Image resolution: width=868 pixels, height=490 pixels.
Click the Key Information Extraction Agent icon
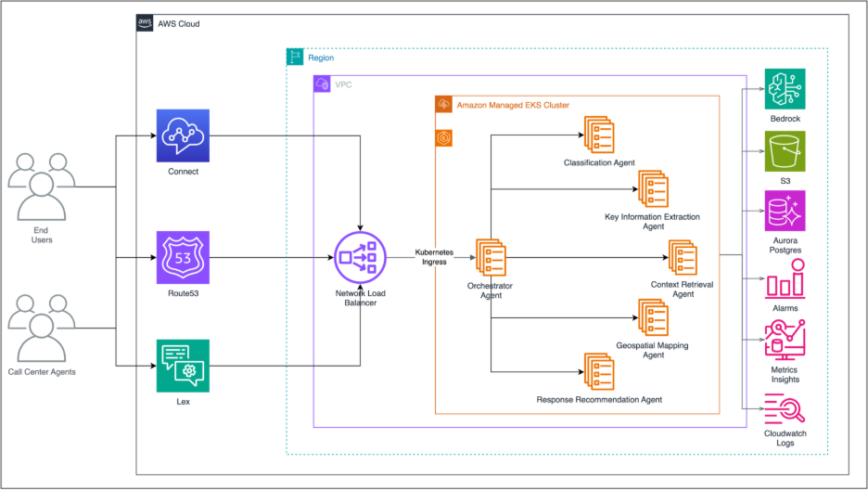pyautogui.click(x=653, y=189)
